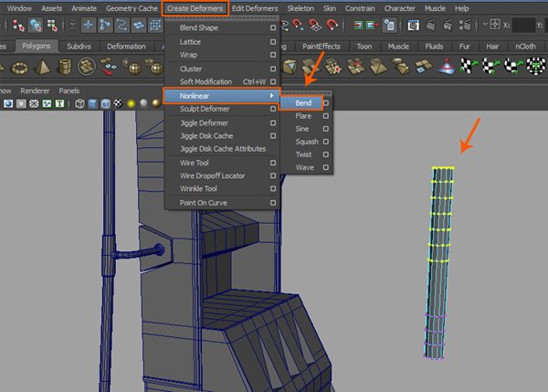Open the selection mask dropdown arrow
Screen dimensions: 548x392
click(73, 26)
